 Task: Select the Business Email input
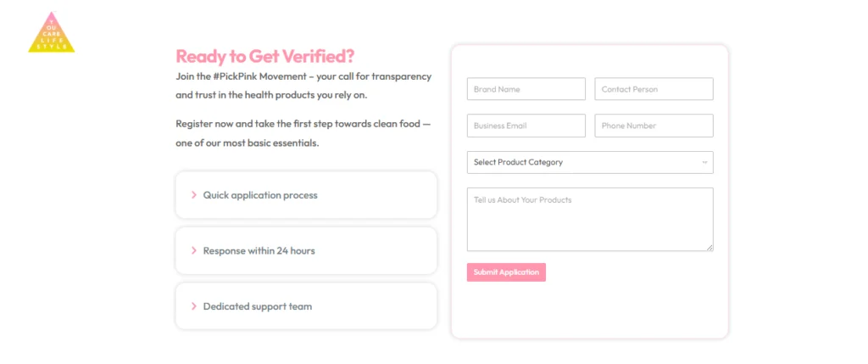[x=526, y=126]
